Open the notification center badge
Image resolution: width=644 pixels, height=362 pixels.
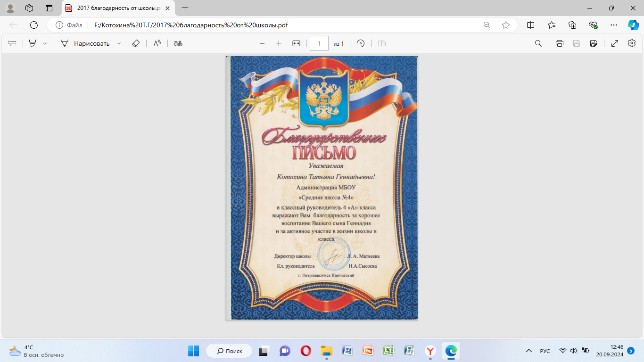631,351
